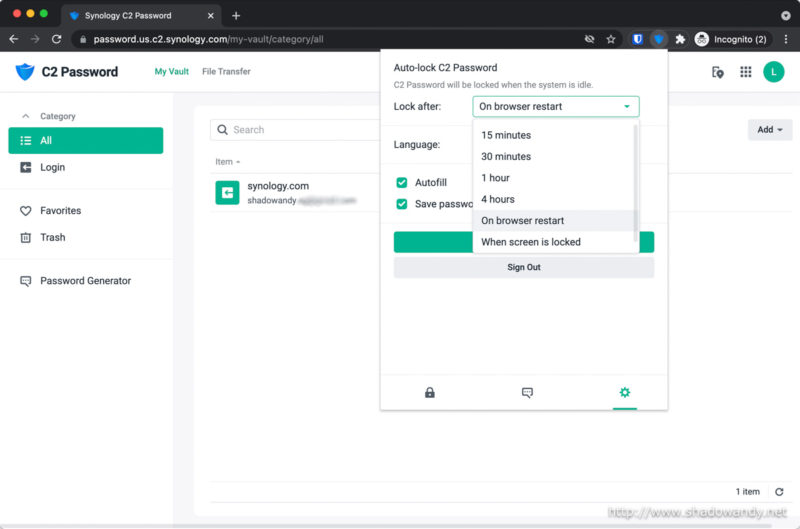Image resolution: width=800 pixels, height=529 pixels.
Task: Click the lock icon in popup footer
Action: pos(429,393)
